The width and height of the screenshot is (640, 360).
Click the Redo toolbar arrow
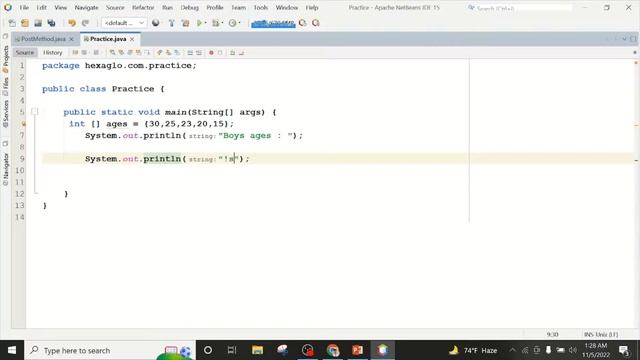coord(85,23)
